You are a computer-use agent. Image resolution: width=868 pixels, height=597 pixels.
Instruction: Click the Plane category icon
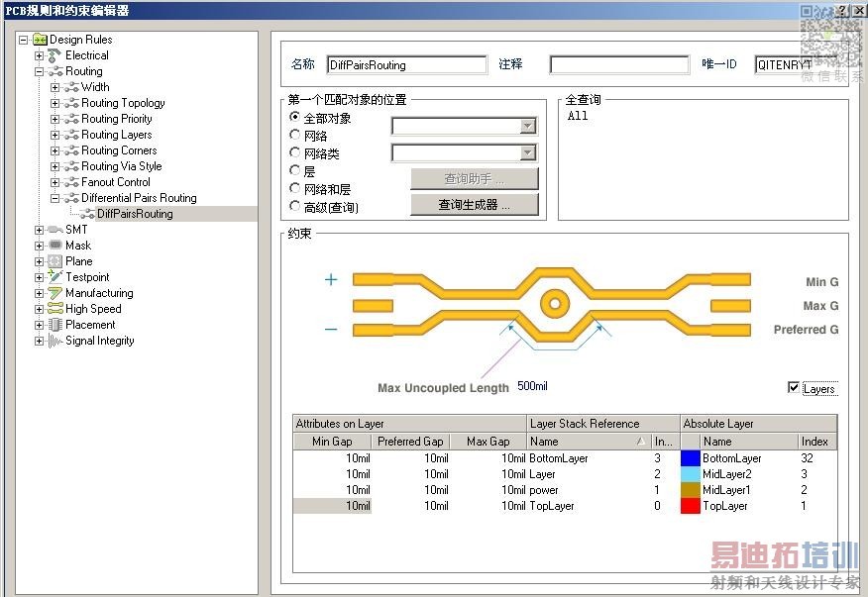54,261
